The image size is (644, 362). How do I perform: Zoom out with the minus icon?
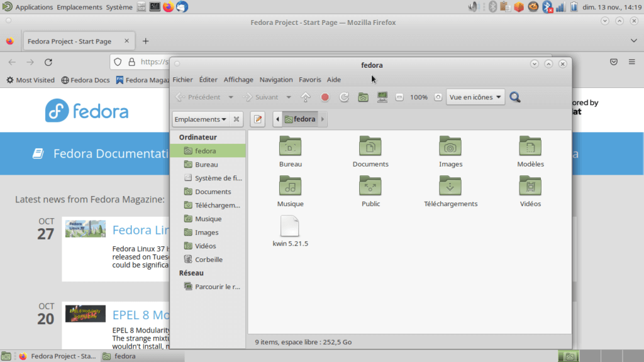click(399, 97)
